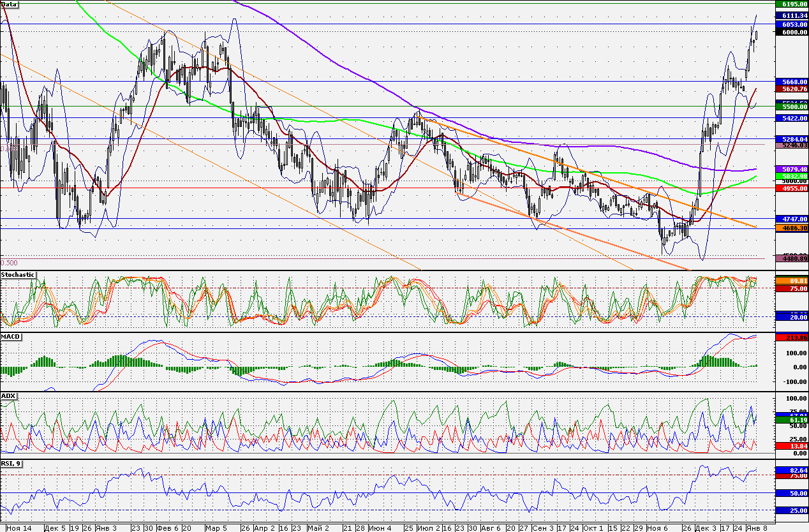Click the black 6000.00 current price tag
The image size is (809, 532).
point(791,33)
